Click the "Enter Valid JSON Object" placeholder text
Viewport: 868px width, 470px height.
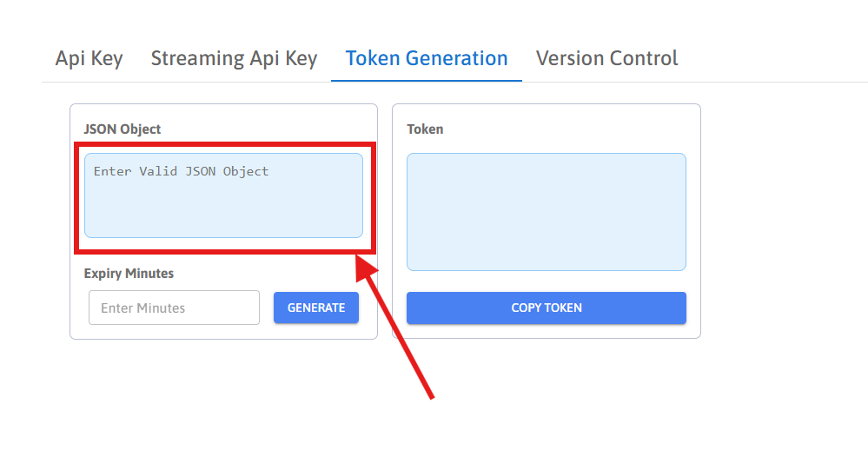(182, 172)
